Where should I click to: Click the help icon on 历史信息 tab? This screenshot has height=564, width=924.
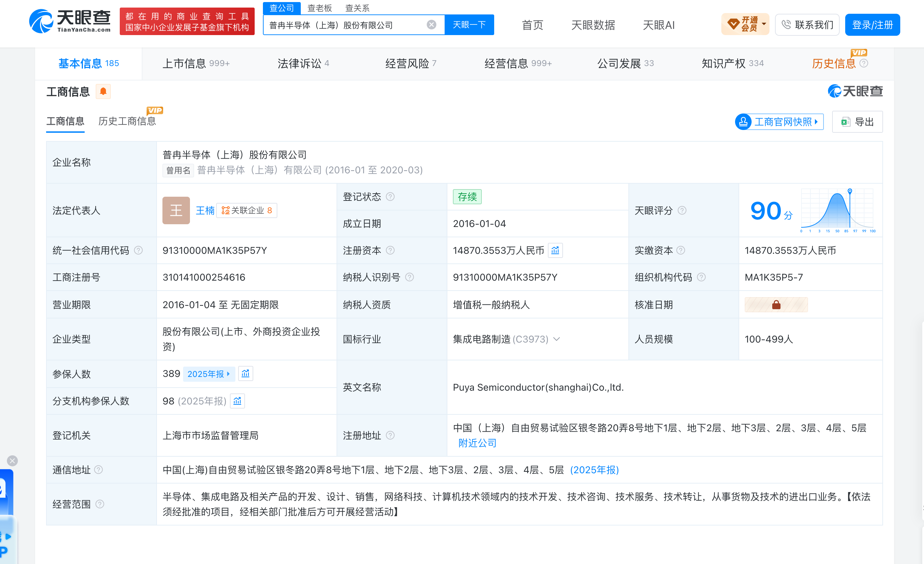tap(864, 63)
